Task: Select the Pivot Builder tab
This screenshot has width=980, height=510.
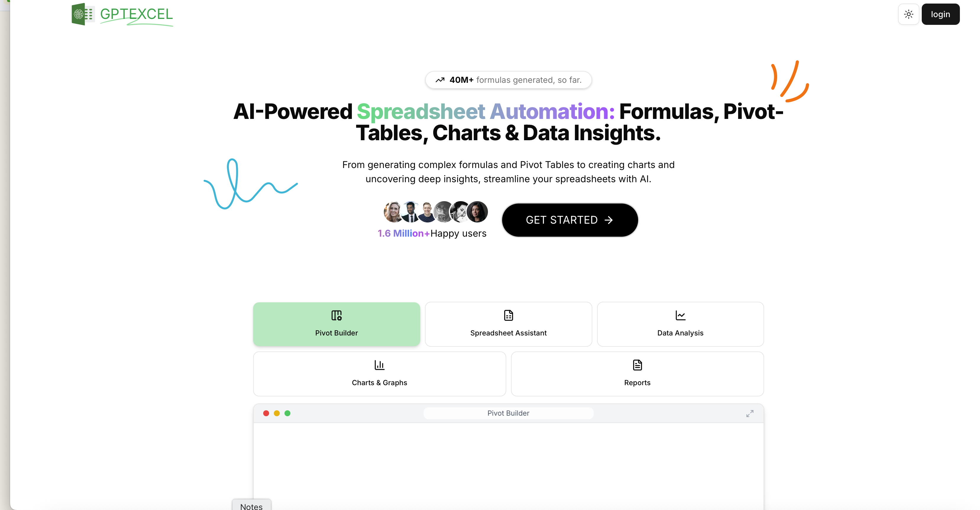Action: click(336, 324)
